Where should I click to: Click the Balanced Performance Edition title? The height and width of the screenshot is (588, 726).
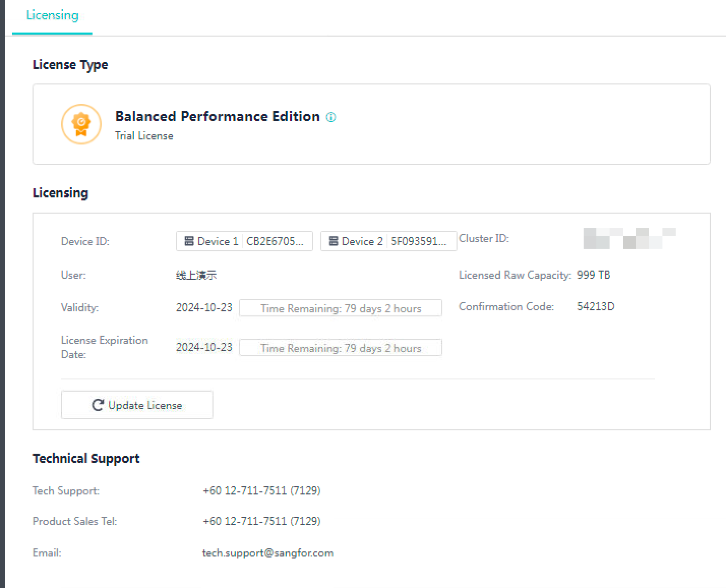click(218, 116)
